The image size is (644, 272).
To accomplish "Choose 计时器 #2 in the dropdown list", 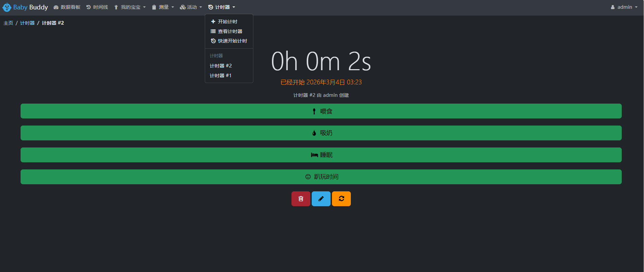I will (221, 66).
